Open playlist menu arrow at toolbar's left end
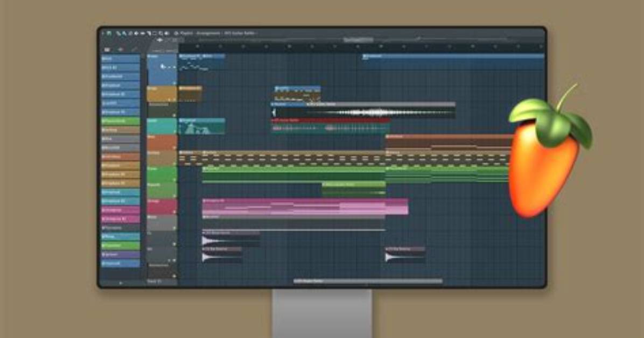644x338 pixels. coord(103,33)
